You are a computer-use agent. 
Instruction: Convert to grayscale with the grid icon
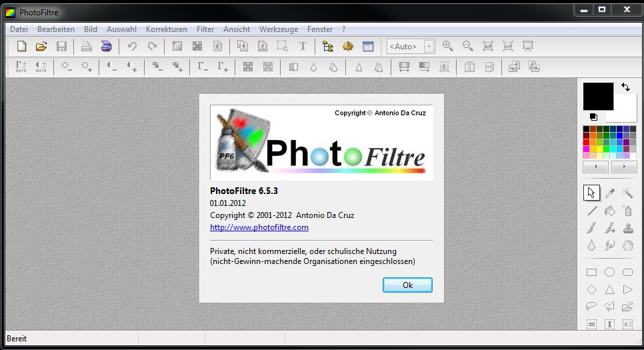(x=247, y=67)
